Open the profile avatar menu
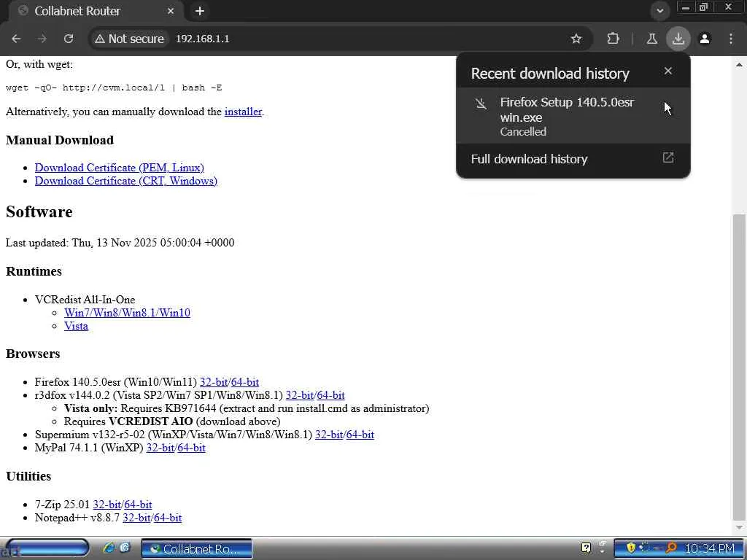This screenshot has height=560, width=747. coord(705,39)
